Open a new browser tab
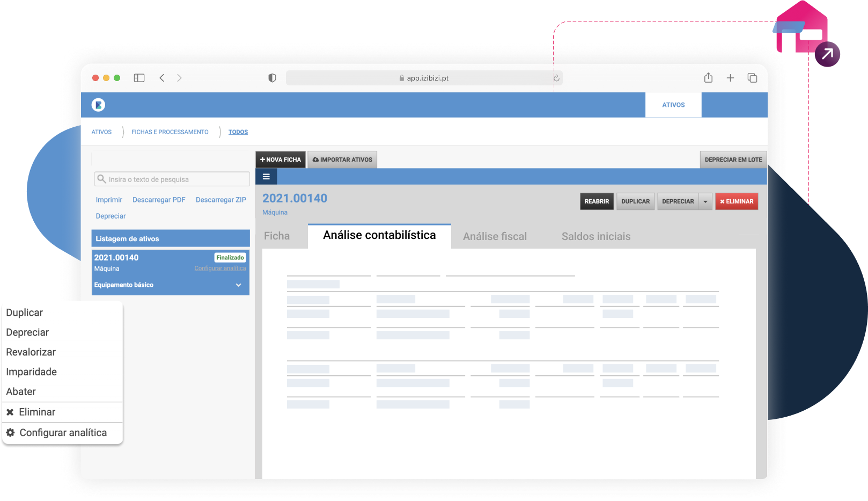This screenshot has height=501, width=868. [x=730, y=78]
